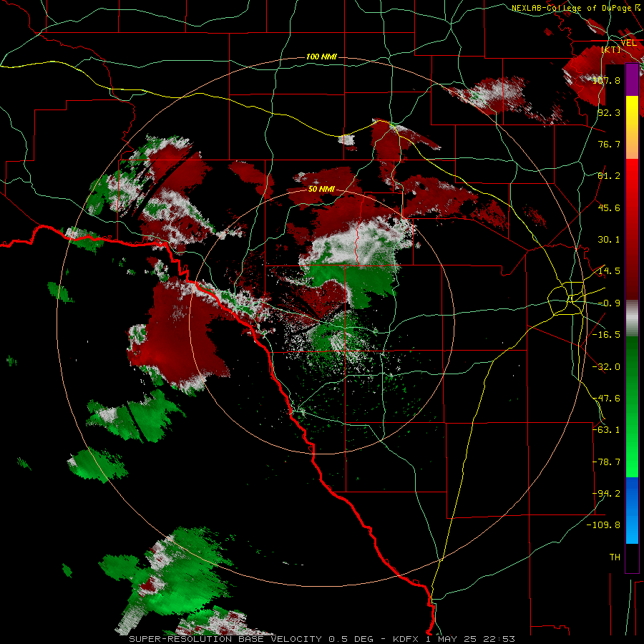This screenshot has height=644, width=644.
Task: Click the SUPER-RESOLUTION BASE VELOCITY footer caption
Action: (321, 639)
